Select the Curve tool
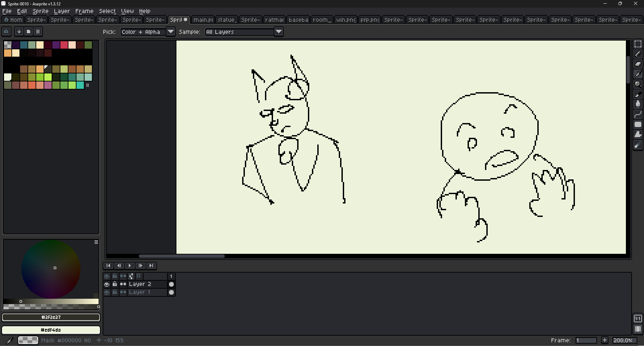Screen dimensions: 644x346 (x=638, y=114)
